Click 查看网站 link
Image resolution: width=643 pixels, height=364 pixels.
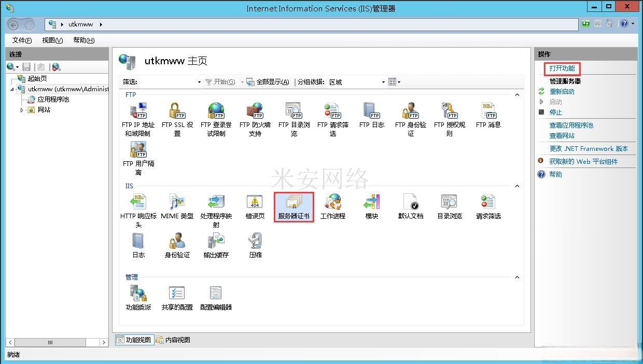(x=562, y=136)
